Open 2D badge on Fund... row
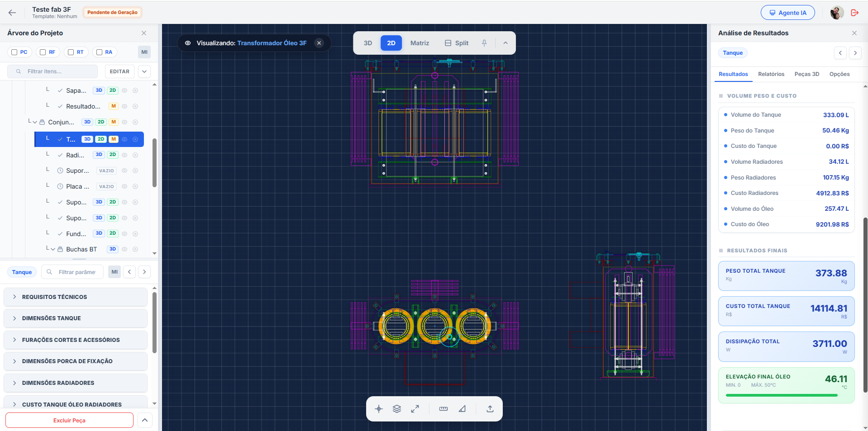The height and width of the screenshot is (431, 868). coord(113,233)
